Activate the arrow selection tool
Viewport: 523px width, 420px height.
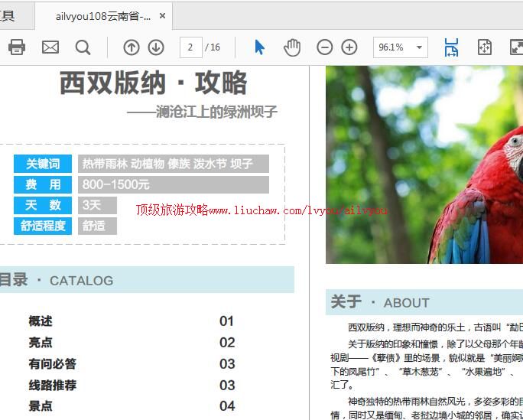[x=259, y=47]
